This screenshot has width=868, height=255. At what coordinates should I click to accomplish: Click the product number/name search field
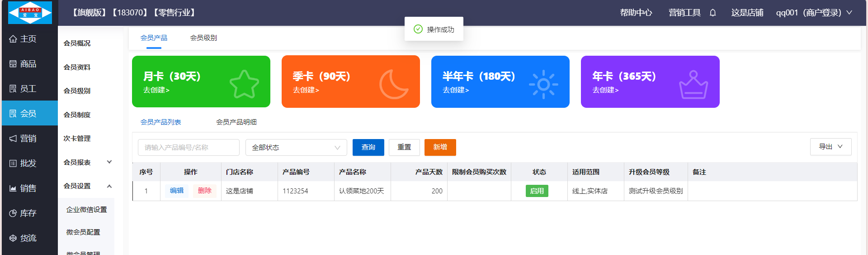189,148
